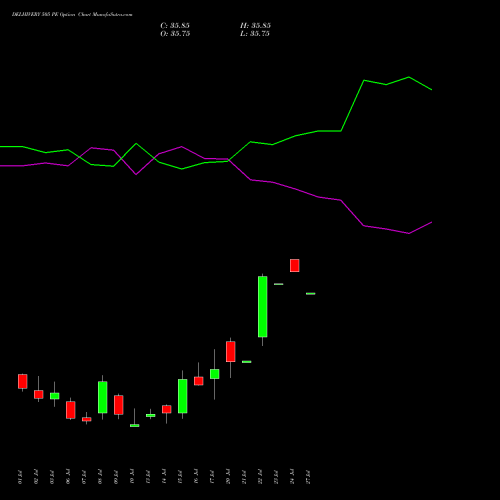This screenshot has height=500, width=500.
Task: Select the 03 Jul date label
Action: pyautogui.click(x=52, y=477)
